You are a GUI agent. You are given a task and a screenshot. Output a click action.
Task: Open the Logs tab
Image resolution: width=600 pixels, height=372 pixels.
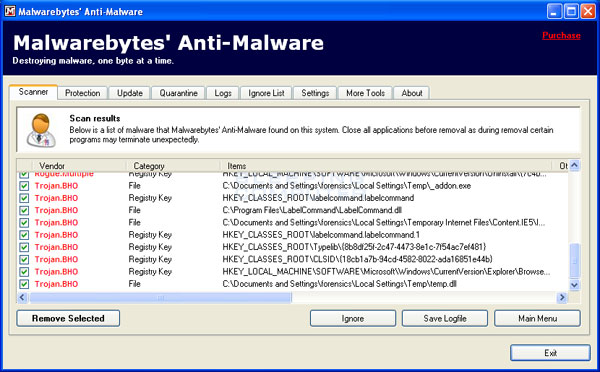pos(223,93)
